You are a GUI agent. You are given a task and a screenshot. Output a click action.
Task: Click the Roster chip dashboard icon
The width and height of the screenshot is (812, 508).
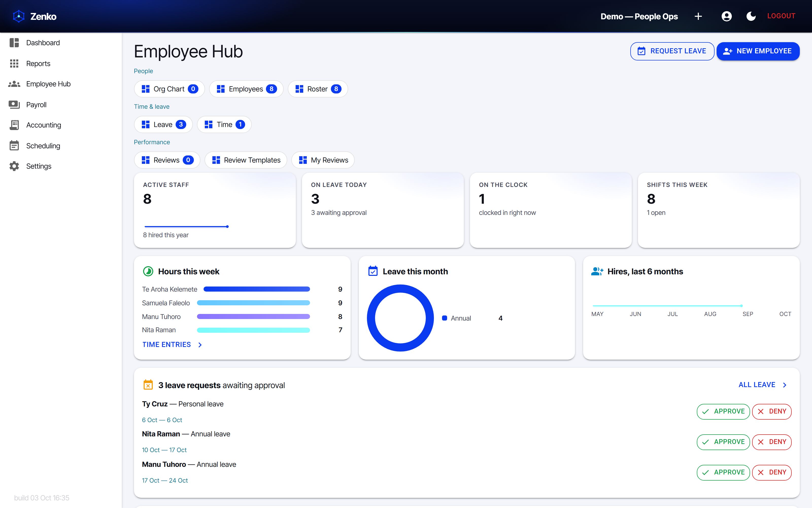click(299, 89)
